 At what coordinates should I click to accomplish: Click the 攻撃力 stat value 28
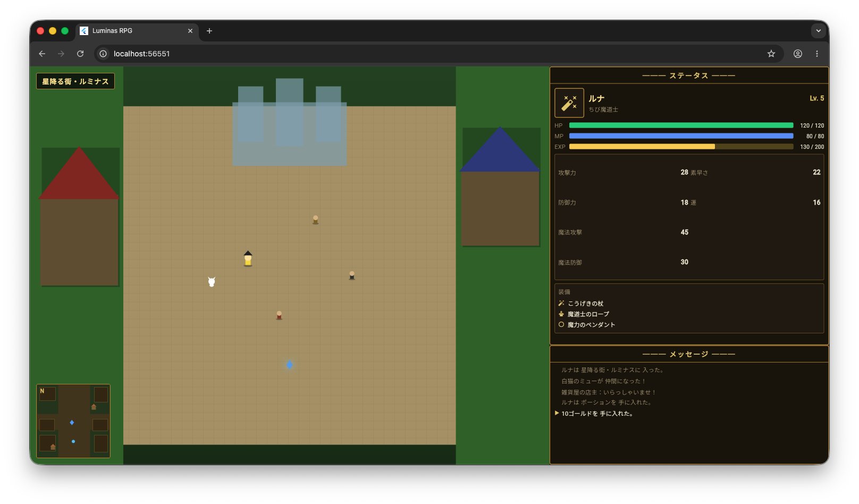[684, 172]
